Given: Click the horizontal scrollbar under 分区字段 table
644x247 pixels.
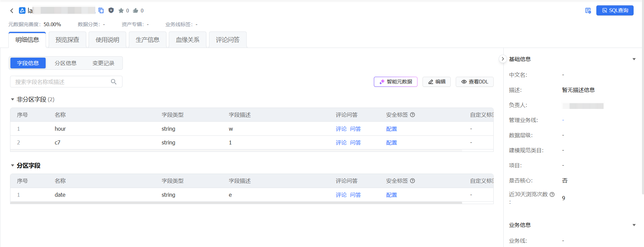Looking at the screenshot, I should pos(236,203).
